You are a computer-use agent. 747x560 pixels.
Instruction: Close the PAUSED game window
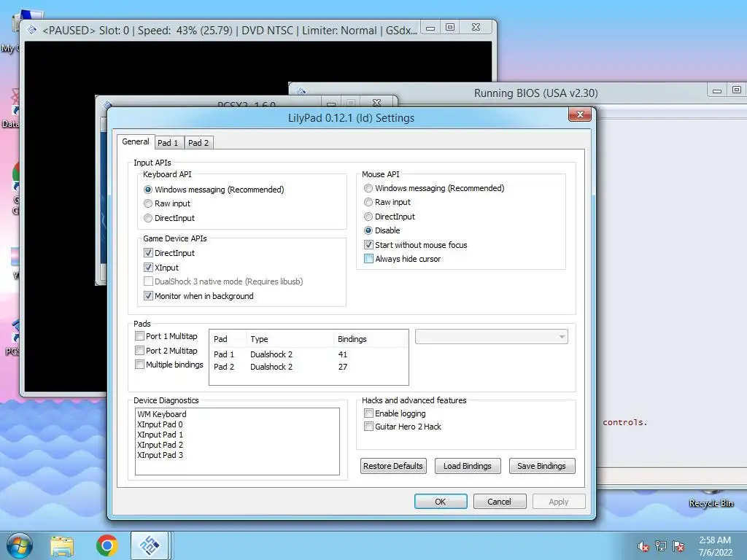point(476,28)
